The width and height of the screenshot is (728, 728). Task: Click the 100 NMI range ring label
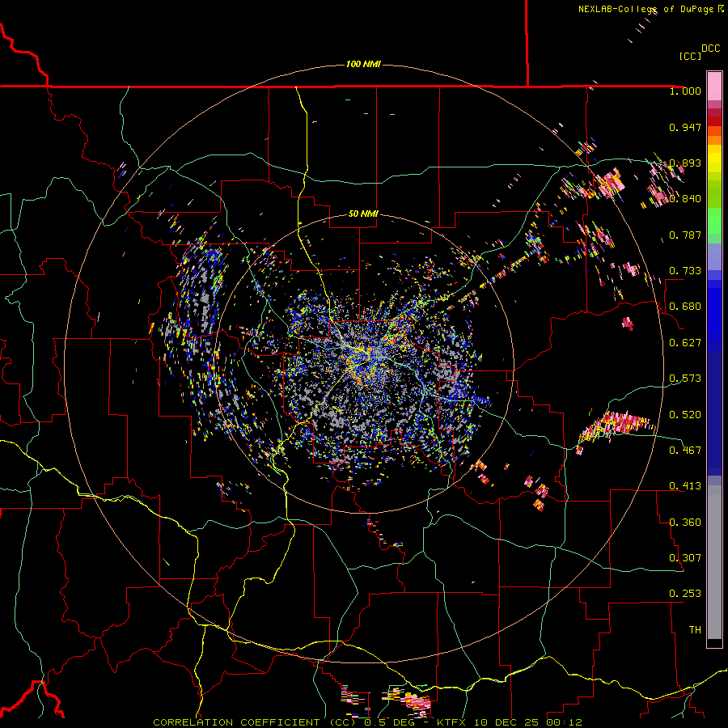363,64
